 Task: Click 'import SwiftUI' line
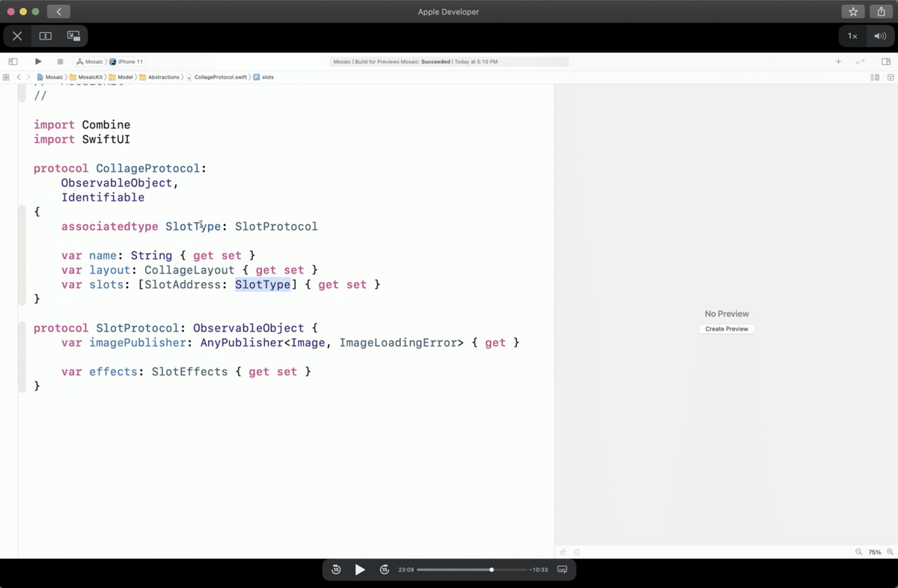tap(82, 139)
